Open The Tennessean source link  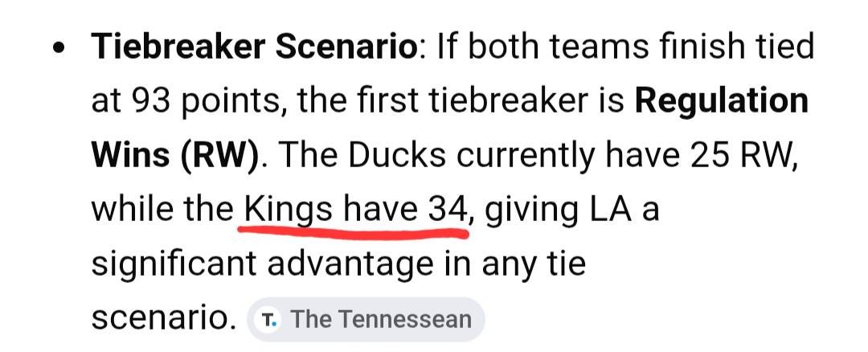[x=380, y=319]
